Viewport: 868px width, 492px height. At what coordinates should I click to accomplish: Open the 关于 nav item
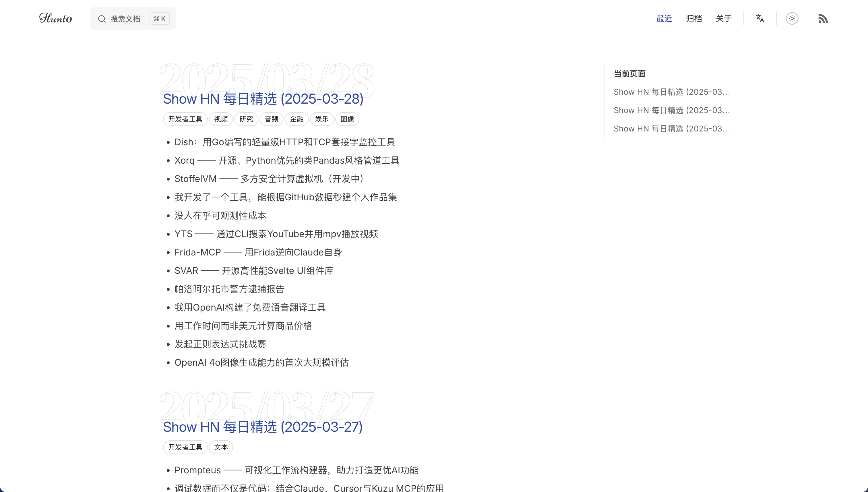(723, 18)
